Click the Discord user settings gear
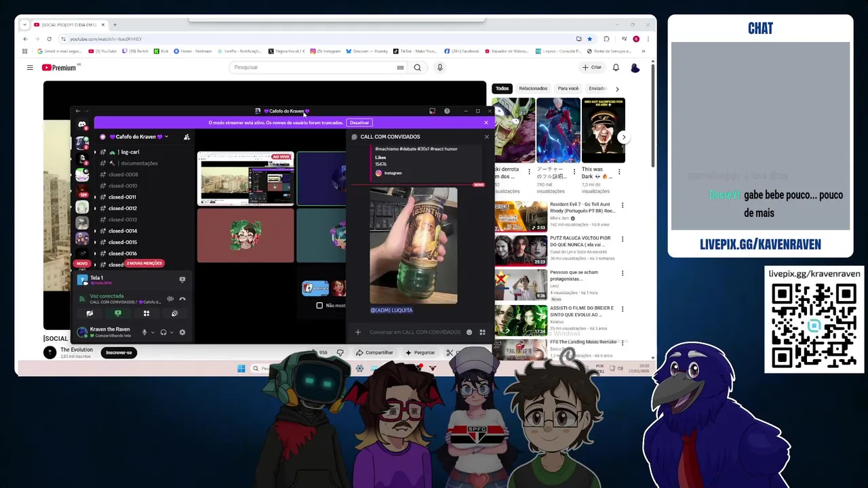 (x=182, y=332)
